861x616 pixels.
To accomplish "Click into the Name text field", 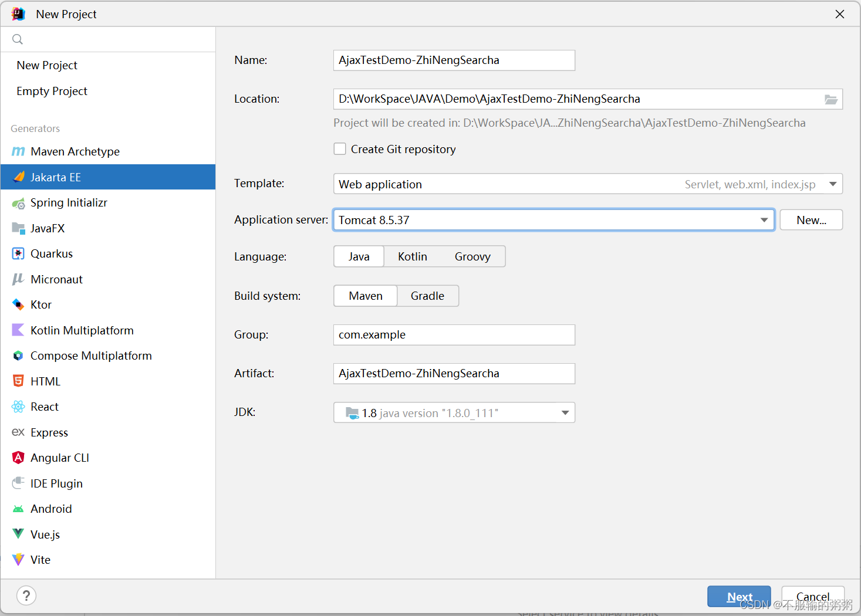I will pos(454,60).
